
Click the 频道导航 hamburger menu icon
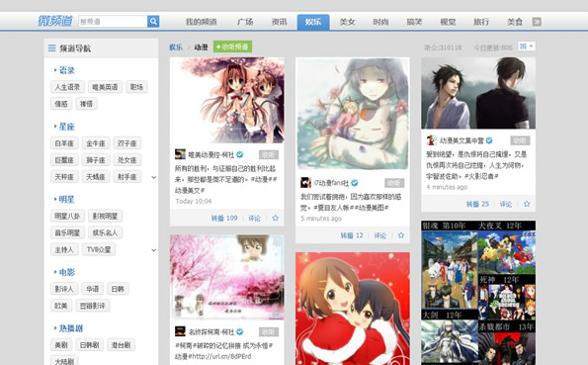coord(51,48)
